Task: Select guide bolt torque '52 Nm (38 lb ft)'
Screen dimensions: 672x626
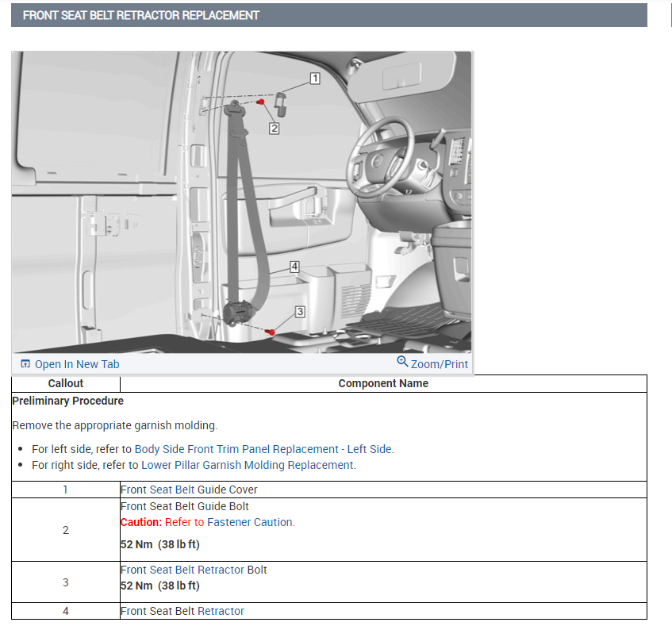Action: (x=160, y=544)
